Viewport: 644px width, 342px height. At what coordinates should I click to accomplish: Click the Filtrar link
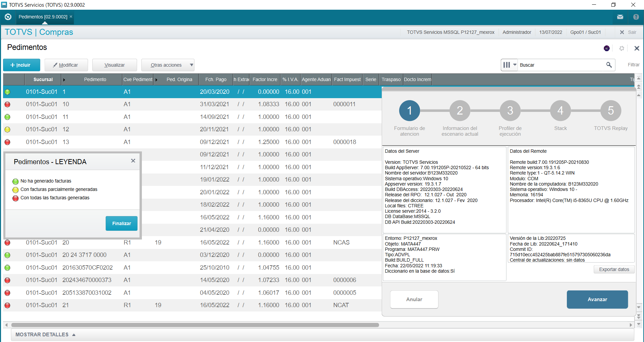(634, 65)
